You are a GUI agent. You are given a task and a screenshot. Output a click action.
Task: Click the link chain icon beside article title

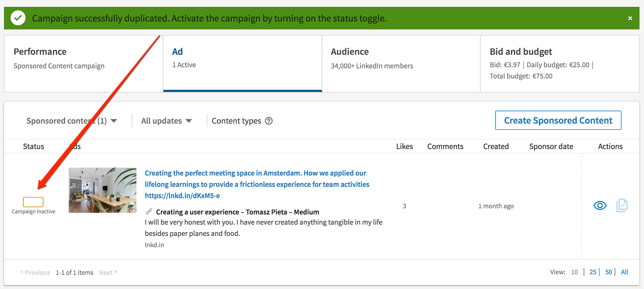click(x=149, y=212)
